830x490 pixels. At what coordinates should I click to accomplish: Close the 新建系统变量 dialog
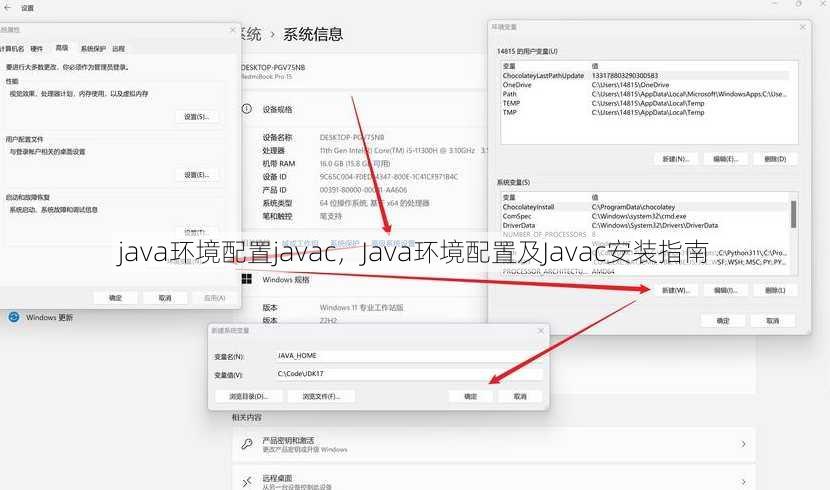click(x=540, y=331)
